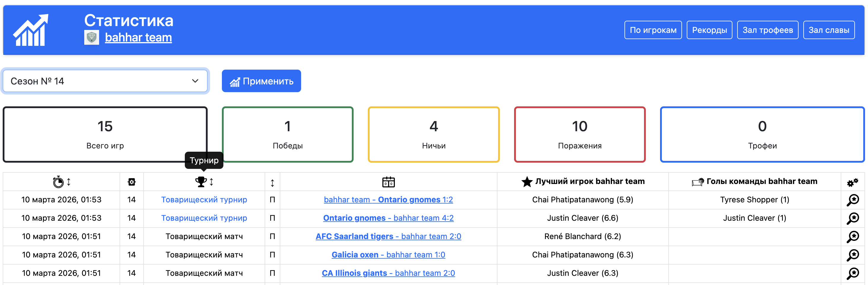Go to Рекорды page
The width and height of the screenshot is (868, 285).
point(709,30)
